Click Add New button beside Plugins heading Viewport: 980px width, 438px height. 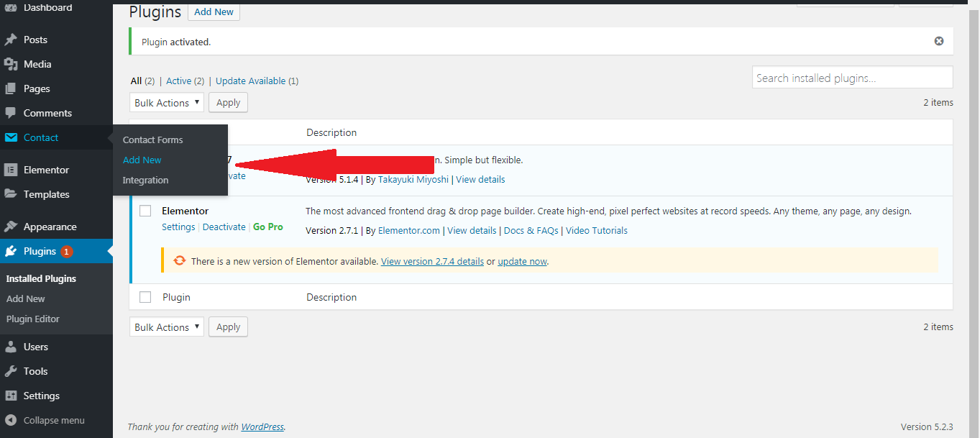pos(214,12)
